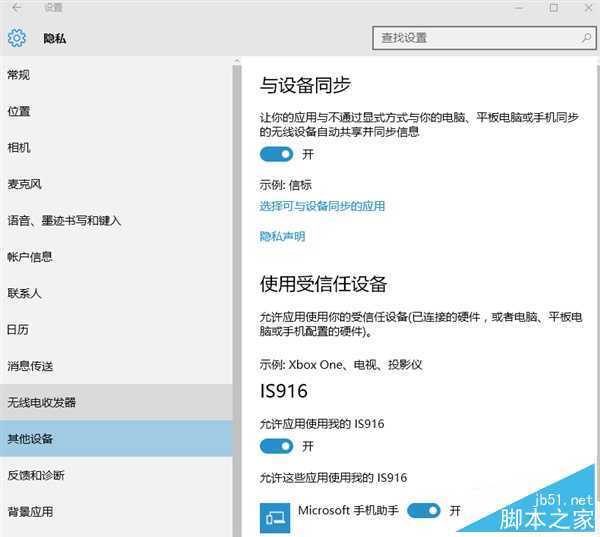Open link 选择可与设备同步的应用
This screenshot has height=537, width=600.
(x=322, y=206)
